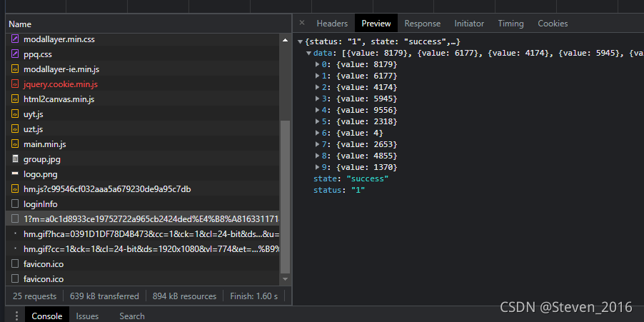Click the modallayer.min.css file icon
This screenshot has width=644, height=322.
coord(15,39)
